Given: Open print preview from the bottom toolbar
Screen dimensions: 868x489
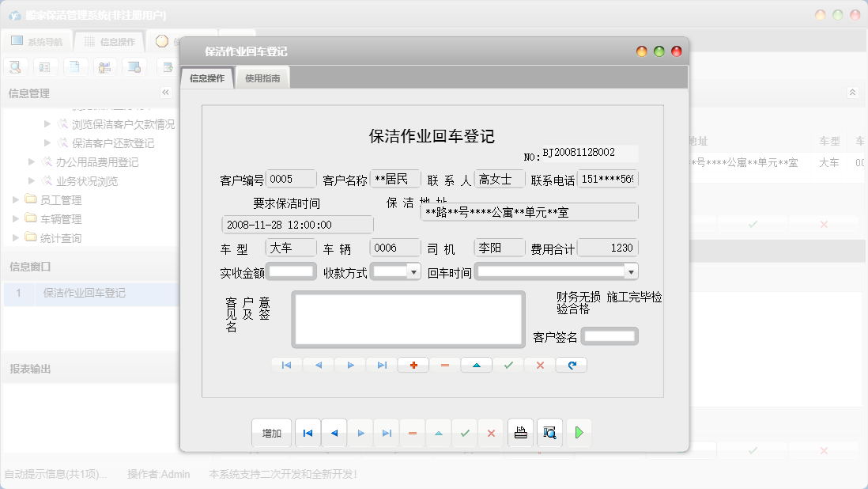Looking at the screenshot, I should [x=549, y=433].
